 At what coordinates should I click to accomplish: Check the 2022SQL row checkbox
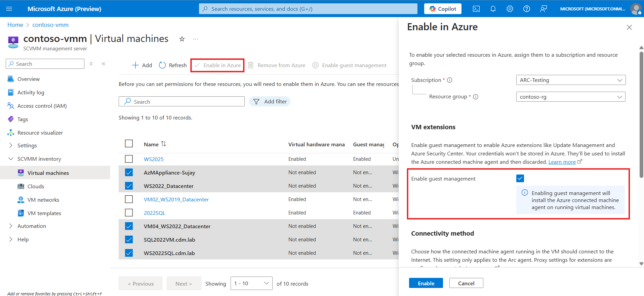pos(129,212)
